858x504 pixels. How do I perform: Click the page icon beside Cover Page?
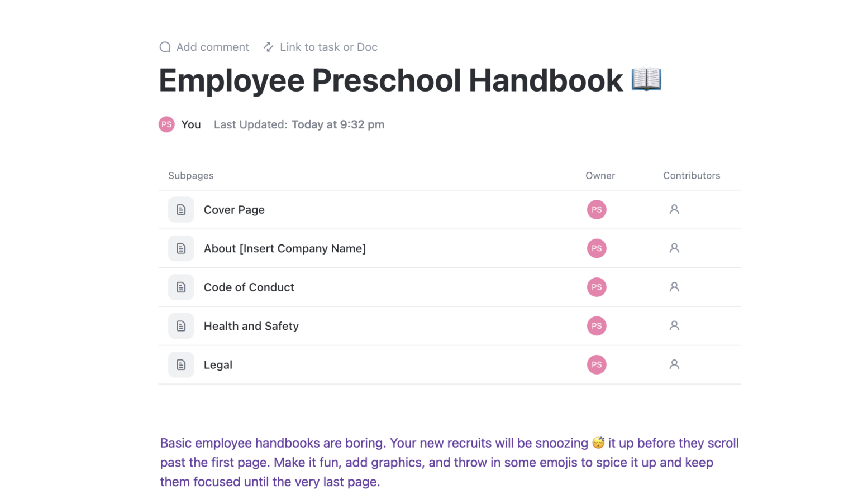click(x=181, y=209)
